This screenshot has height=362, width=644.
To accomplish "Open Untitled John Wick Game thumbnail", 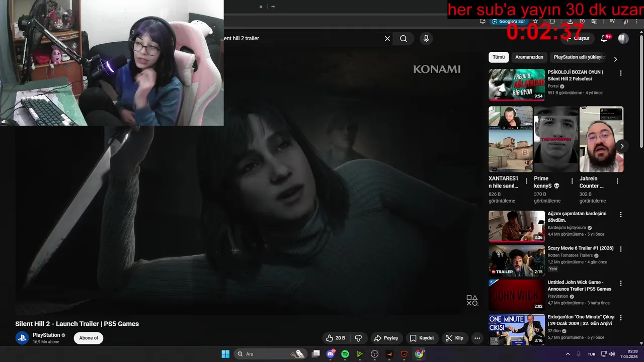I will click(x=517, y=295).
